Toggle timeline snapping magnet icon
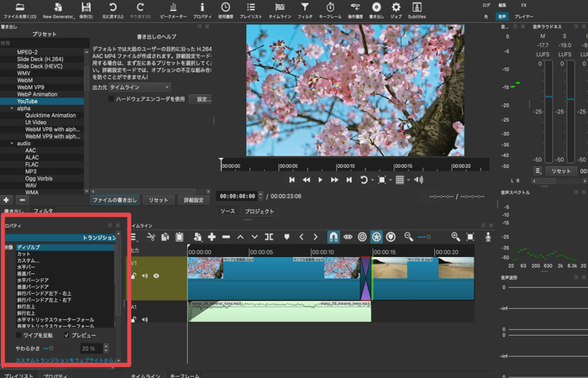This screenshot has width=588, height=378. tap(333, 237)
